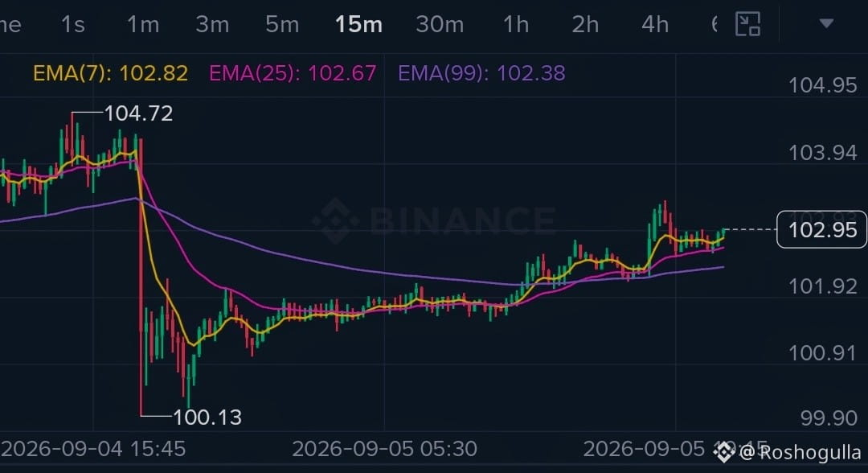Choose the 1h timeframe

(x=515, y=25)
